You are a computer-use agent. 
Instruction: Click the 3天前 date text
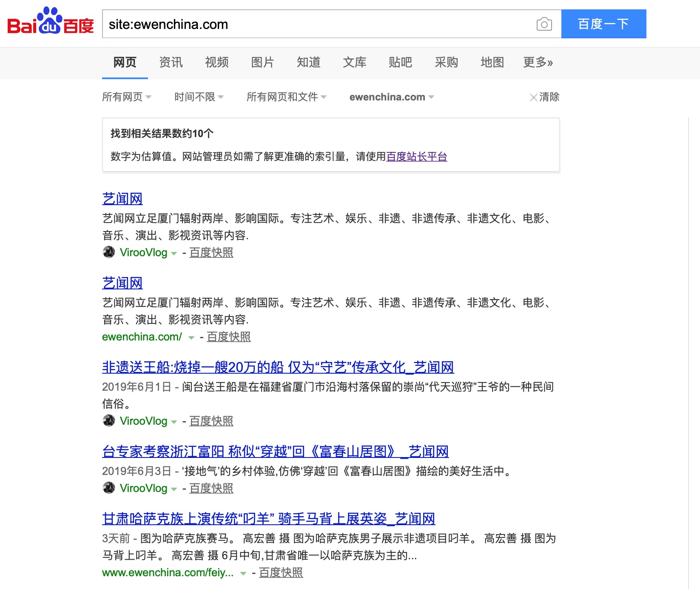point(116,538)
